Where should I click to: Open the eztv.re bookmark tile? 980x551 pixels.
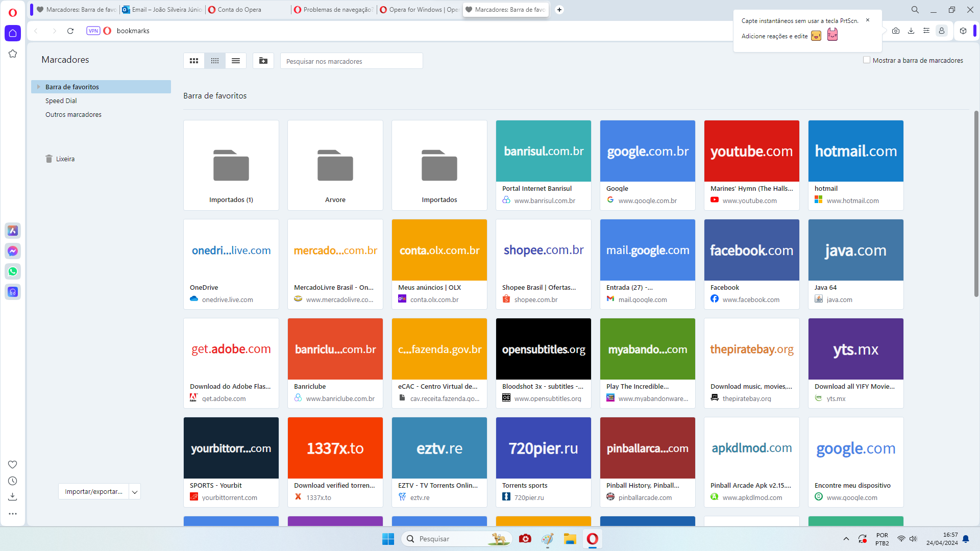pyautogui.click(x=439, y=462)
